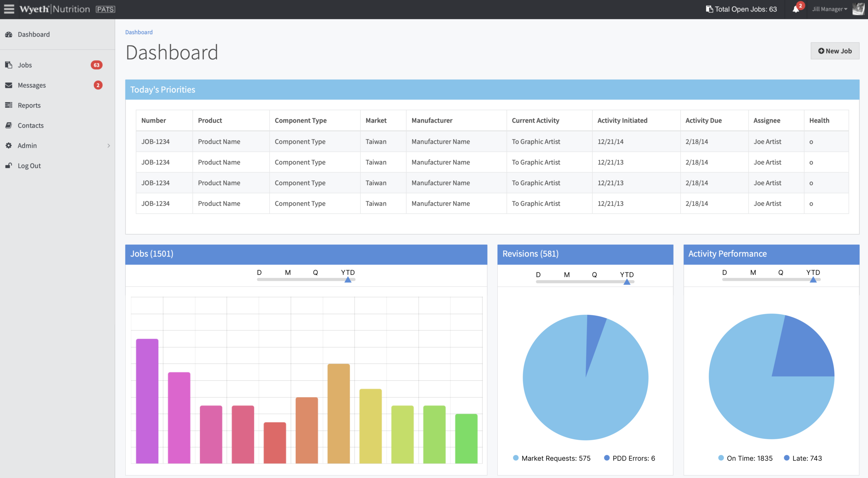Click the Admin gear icon
Image resolution: width=868 pixels, height=478 pixels.
click(9, 146)
